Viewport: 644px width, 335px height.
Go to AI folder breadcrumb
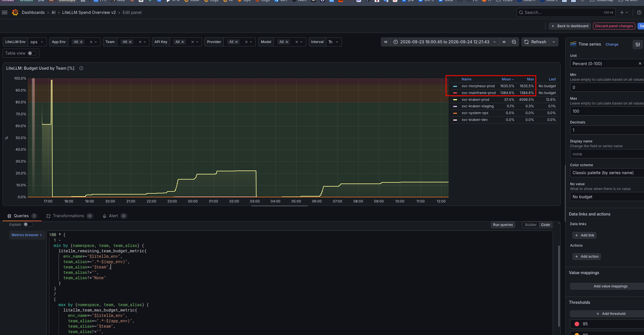[53, 12]
